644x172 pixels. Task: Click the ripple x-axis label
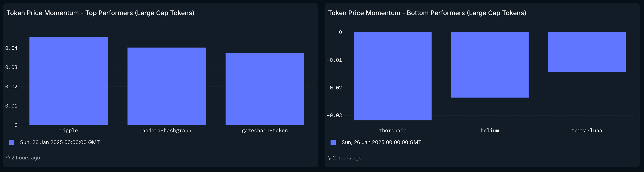pyautogui.click(x=69, y=130)
